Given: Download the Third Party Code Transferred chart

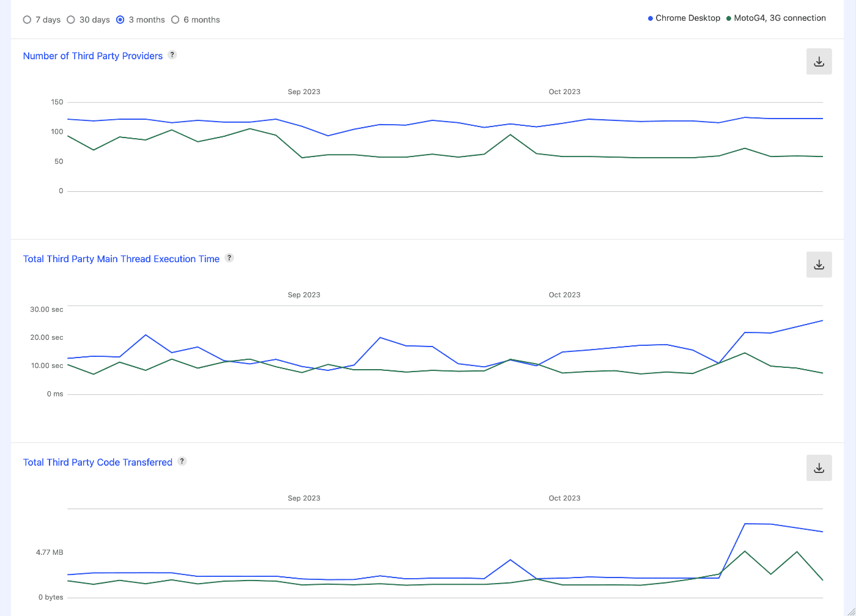Looking at the screenshot, I should click(x=819, y=468).
